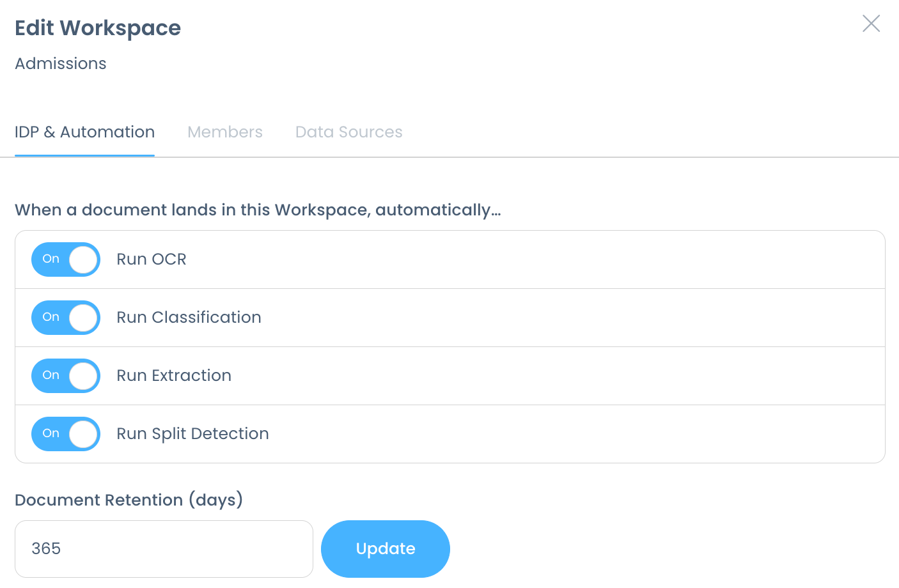
Task: Close the Edit Workspace dialog
Action: pos(871,24)
